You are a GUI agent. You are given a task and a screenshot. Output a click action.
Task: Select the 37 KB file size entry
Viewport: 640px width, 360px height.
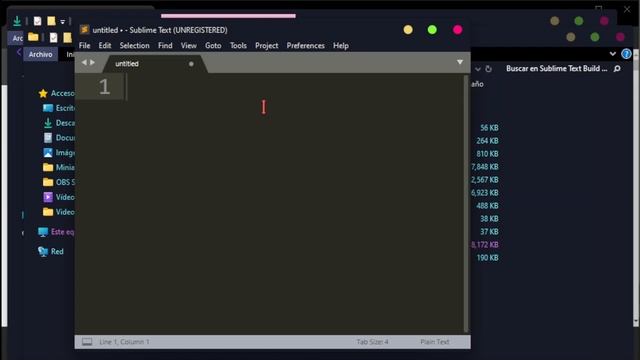pos(489,232)
